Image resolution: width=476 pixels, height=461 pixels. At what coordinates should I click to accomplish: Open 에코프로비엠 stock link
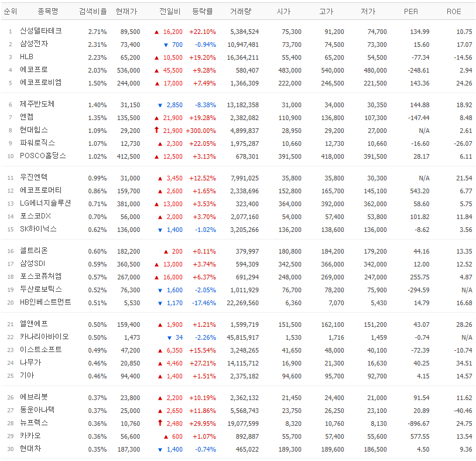pos(40,83)
